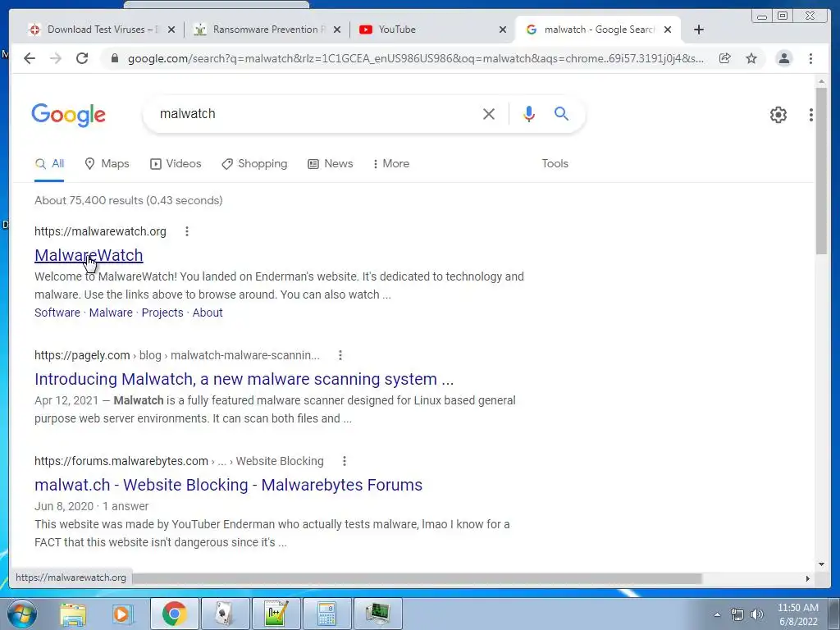Click the vertical scrollbar thumb

click(x=821, y=171)
